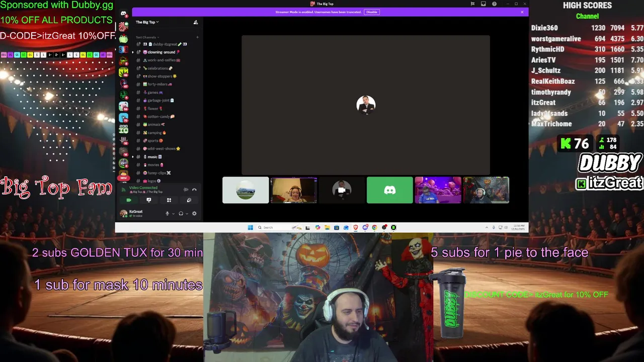Select the woman with headset video tile
The image size is (644, 362).
pyautogui.click(x=294, y=190)
